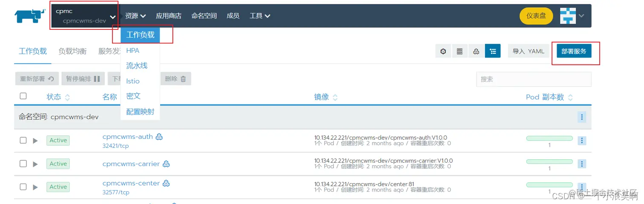Switch to the flat list view icon

[x=460, y=51]
